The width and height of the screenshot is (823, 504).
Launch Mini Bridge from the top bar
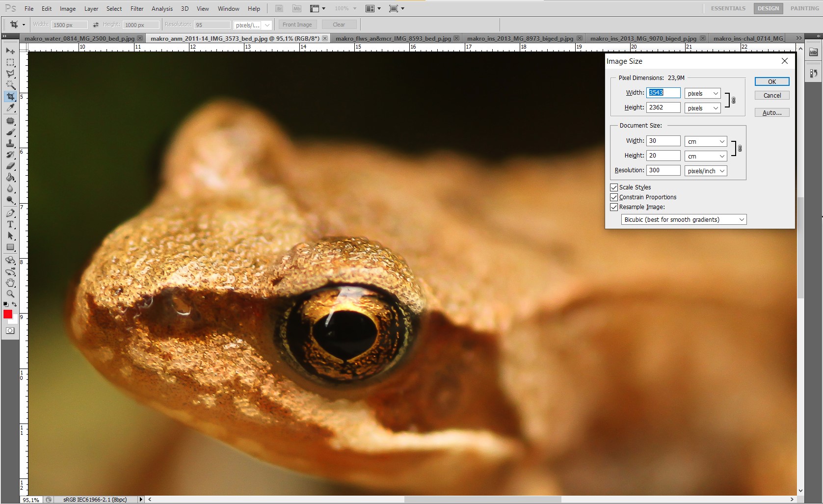[296, 9]
